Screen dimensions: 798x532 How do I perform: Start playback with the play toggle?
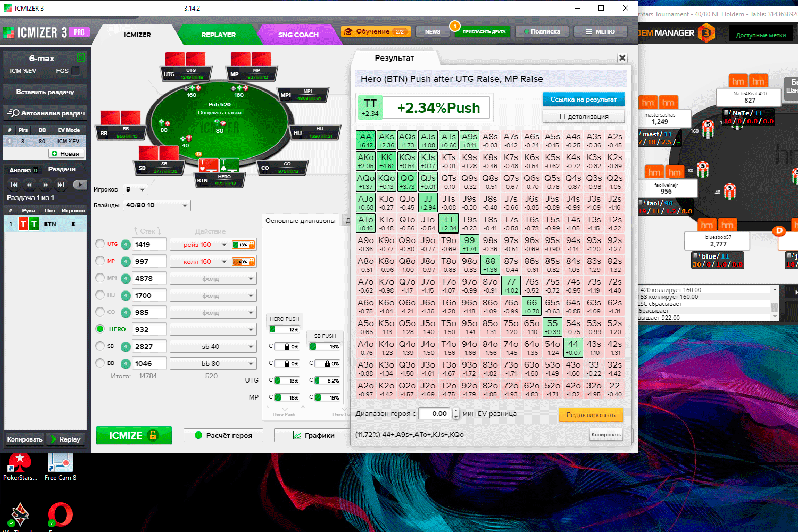pos(80,185)
